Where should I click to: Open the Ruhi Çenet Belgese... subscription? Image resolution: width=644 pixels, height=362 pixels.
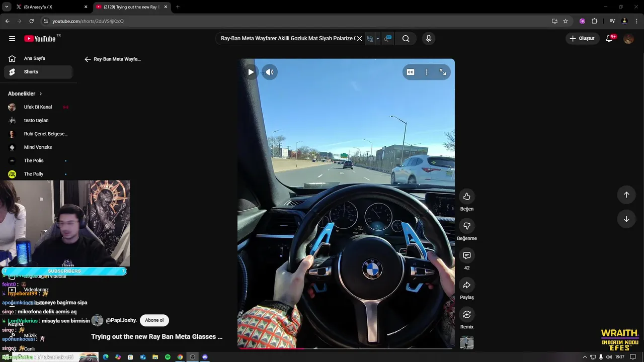[x=38, y=134]
